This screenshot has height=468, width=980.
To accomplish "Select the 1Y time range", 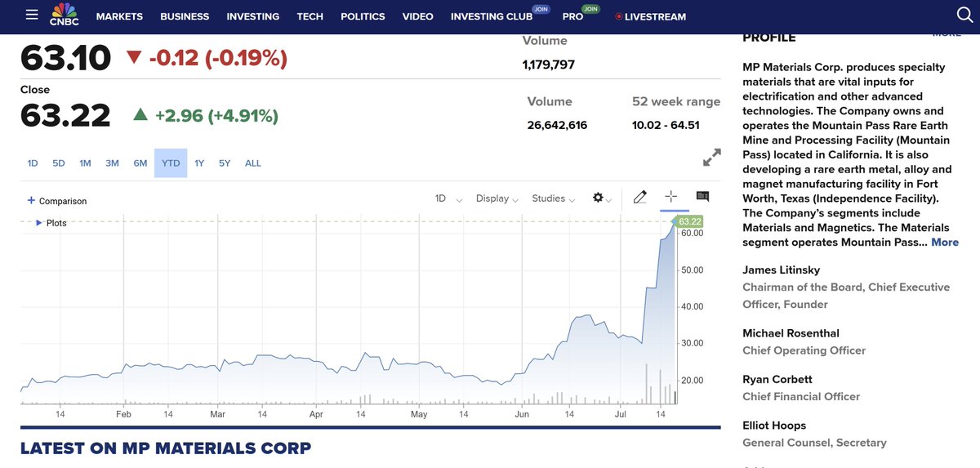I will click(199, 163).
